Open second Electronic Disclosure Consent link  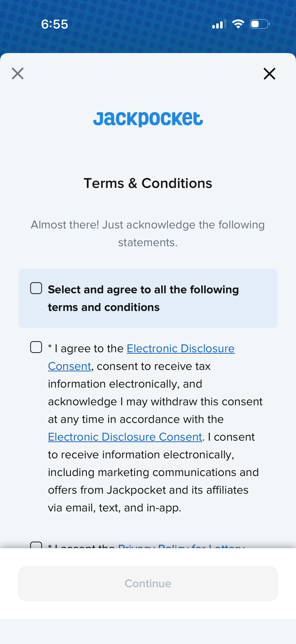click(x=125, y=437)
